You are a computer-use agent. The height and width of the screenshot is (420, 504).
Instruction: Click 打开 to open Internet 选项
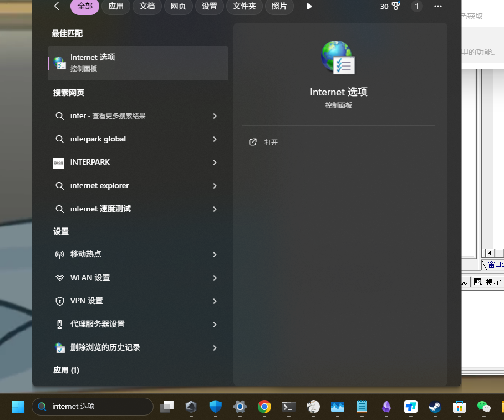pyautogui.click(x=271, y=143)
